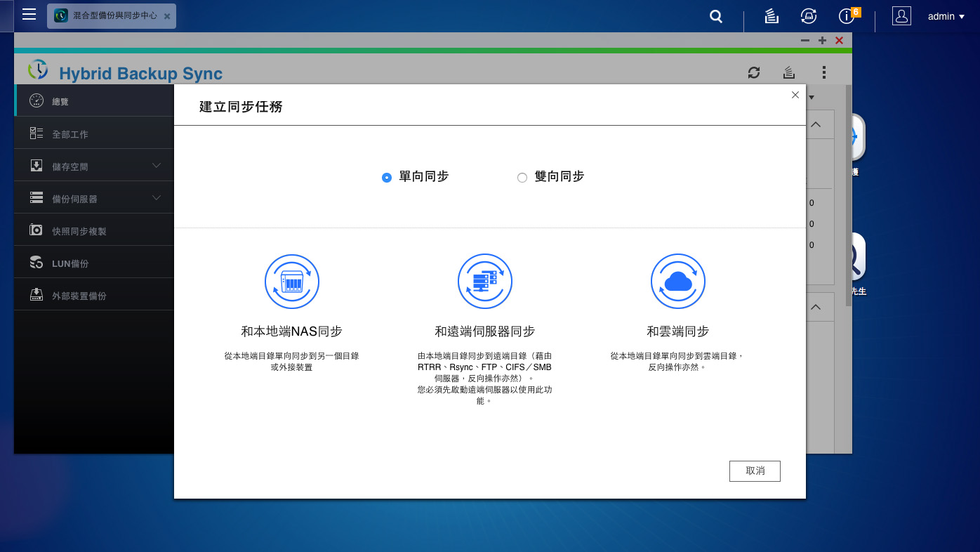
Task: Choose the 和雲端同步 cloud icon
Action: (678, 282)
